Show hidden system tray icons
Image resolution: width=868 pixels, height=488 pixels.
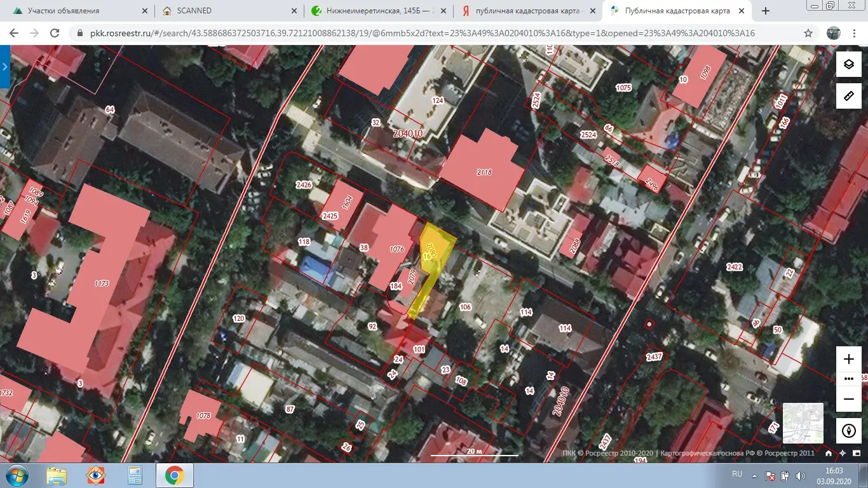[x=754, y=475]
